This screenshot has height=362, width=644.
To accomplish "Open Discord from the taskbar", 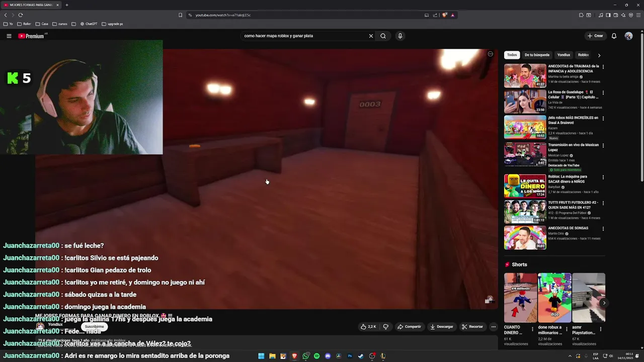I will point(328,356).
